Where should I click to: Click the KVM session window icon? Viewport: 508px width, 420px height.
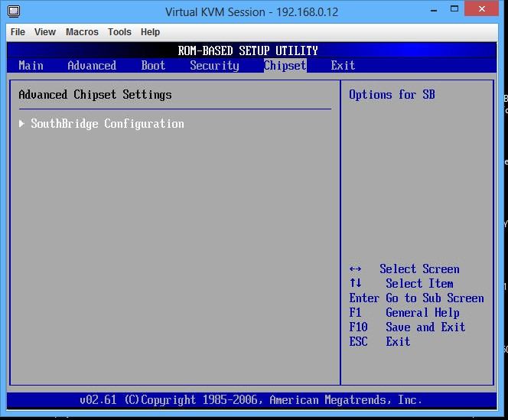pyautogui.click(x=14, y=11)
